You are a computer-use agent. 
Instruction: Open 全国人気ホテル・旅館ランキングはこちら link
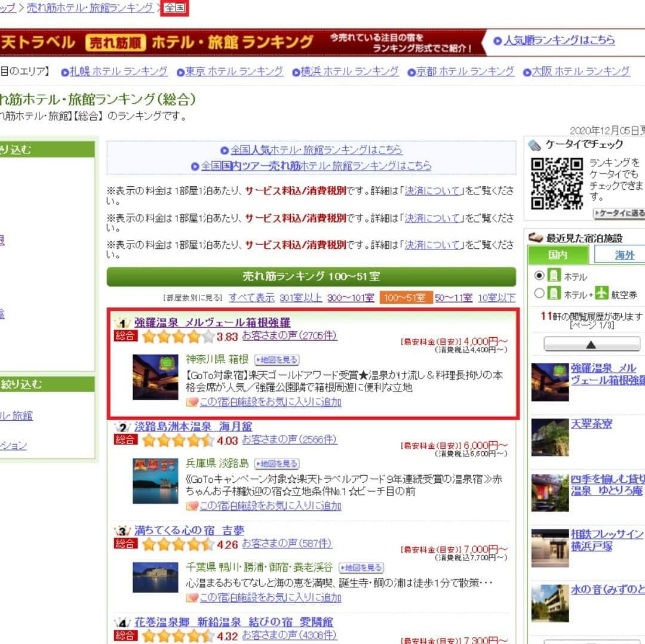pos(316,150)
